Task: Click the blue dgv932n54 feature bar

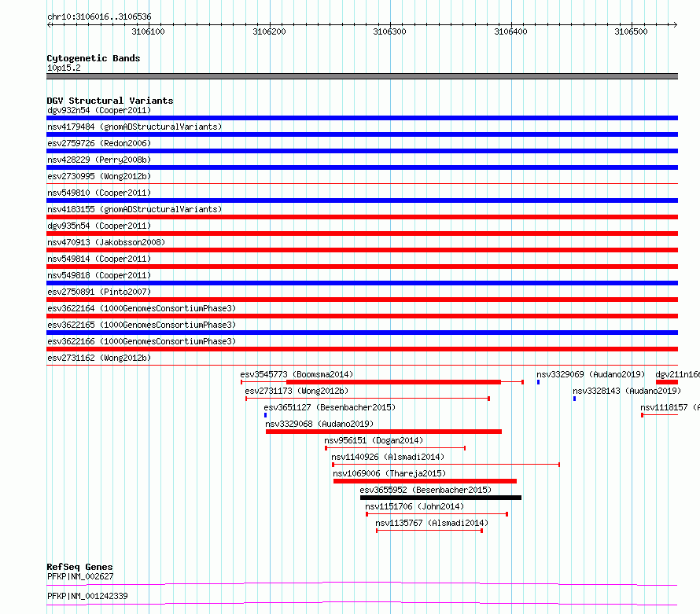Action: [362, 118]
